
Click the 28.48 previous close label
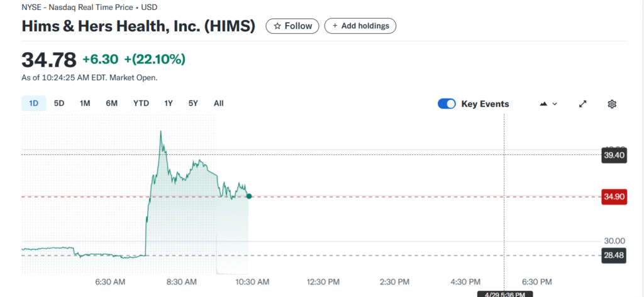click(613, 256)
